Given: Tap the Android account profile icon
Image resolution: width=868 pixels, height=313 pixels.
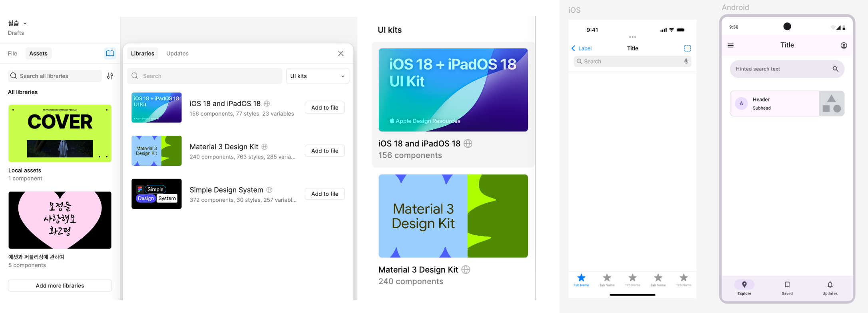Looking at the screenshot, I should 844,45.
